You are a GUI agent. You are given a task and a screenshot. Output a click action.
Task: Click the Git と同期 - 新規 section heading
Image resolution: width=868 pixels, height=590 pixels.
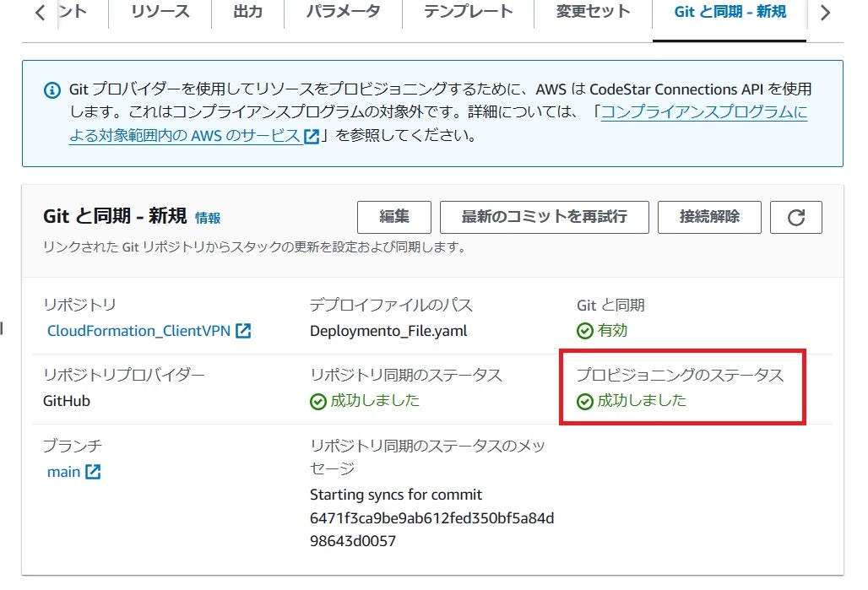point(115,216)
